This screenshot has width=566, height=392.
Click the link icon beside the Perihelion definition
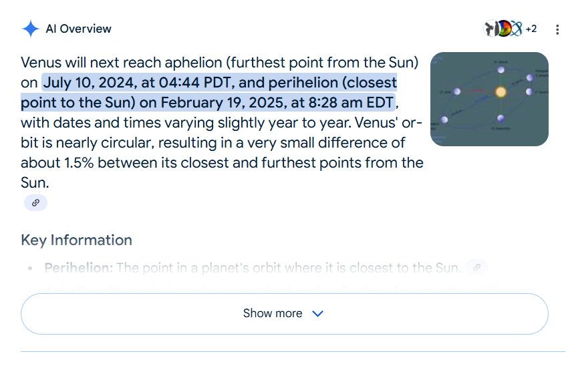476,267
